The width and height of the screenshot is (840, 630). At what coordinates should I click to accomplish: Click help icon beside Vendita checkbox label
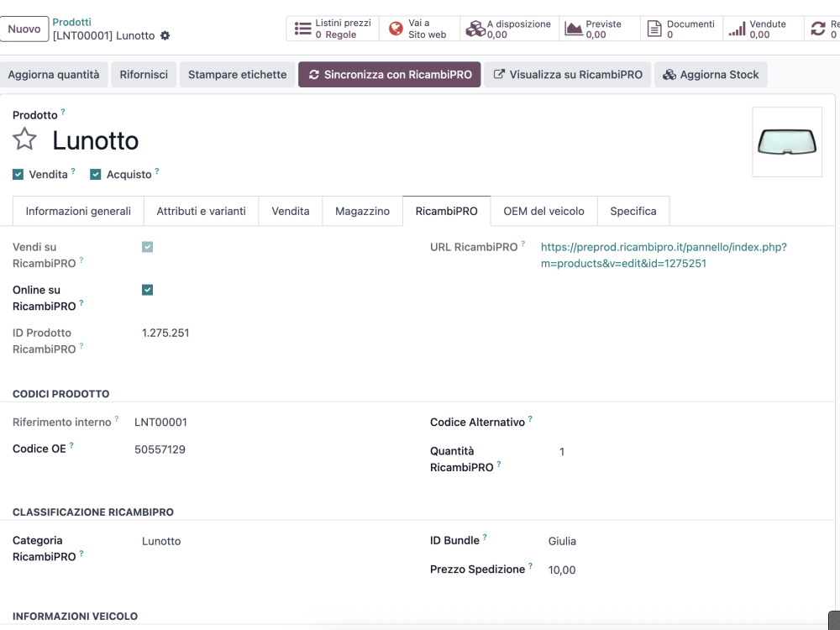(73, 171)
